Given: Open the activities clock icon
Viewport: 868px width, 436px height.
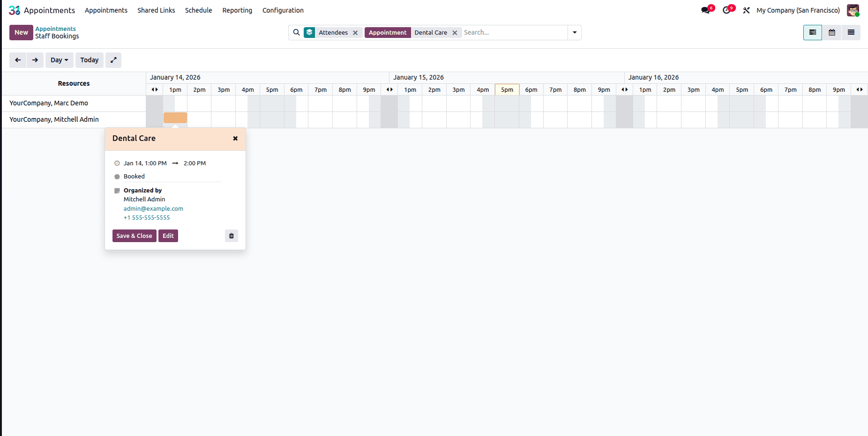Looking at the screenshot, I should point(727,10).
